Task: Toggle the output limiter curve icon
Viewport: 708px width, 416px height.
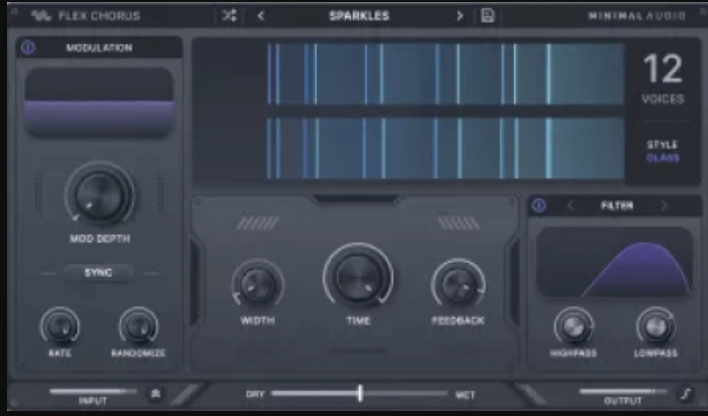Action: pyautogui.click(x=686, y=394)
